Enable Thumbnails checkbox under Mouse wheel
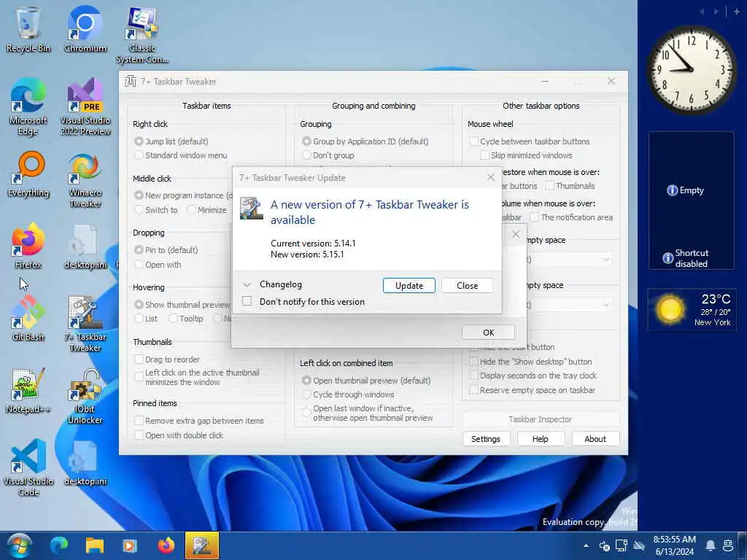747x560 pixels. click(550, 186)
